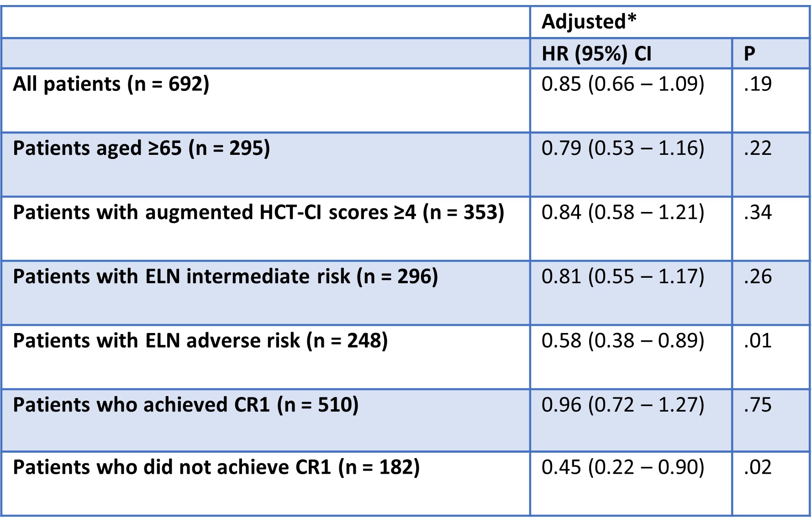Click the 0.84 (0.58 – 1.21) cell

coord(622,212)
